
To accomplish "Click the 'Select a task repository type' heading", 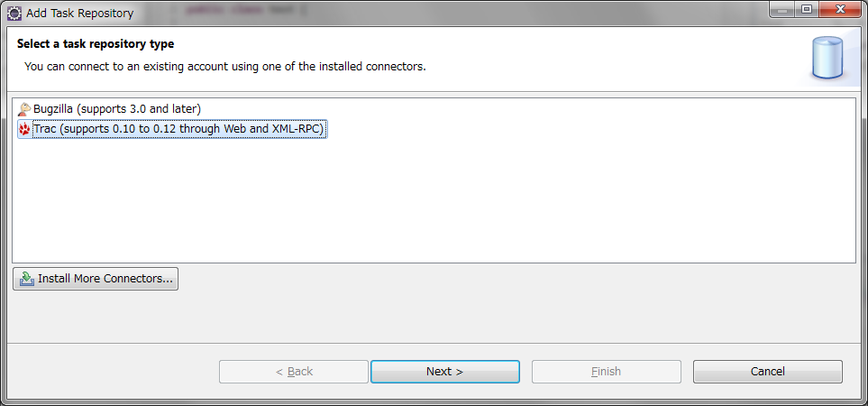I will [x=96, y=43].
